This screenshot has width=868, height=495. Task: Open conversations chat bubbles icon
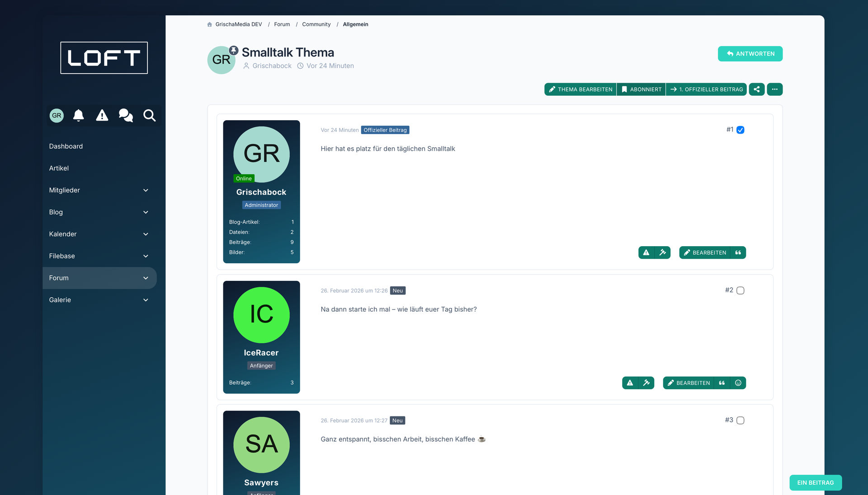(x=126, y=116)
